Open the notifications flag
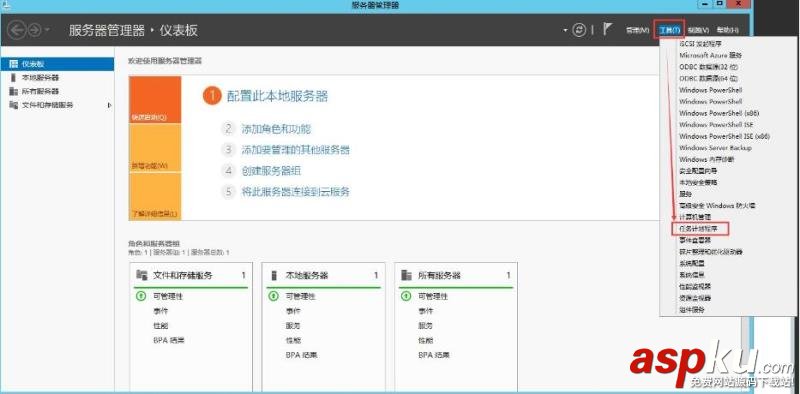800x394 pixels. coord(607,29)
